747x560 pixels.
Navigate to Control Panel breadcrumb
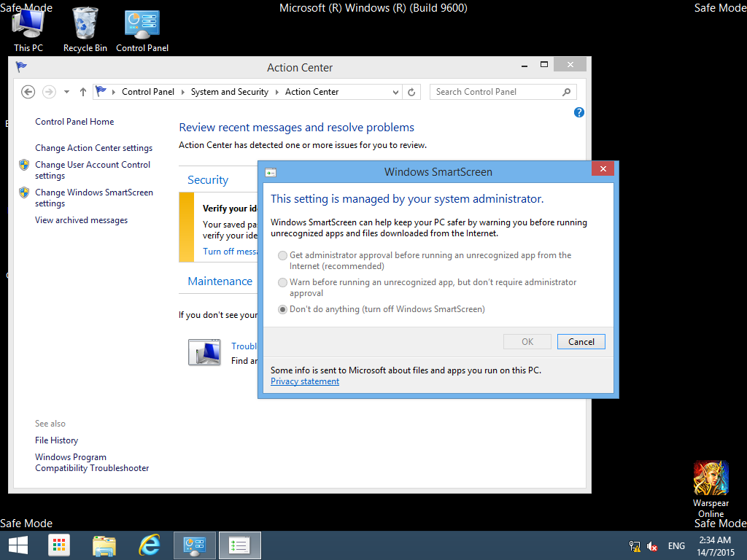click(x=147, y=92)
